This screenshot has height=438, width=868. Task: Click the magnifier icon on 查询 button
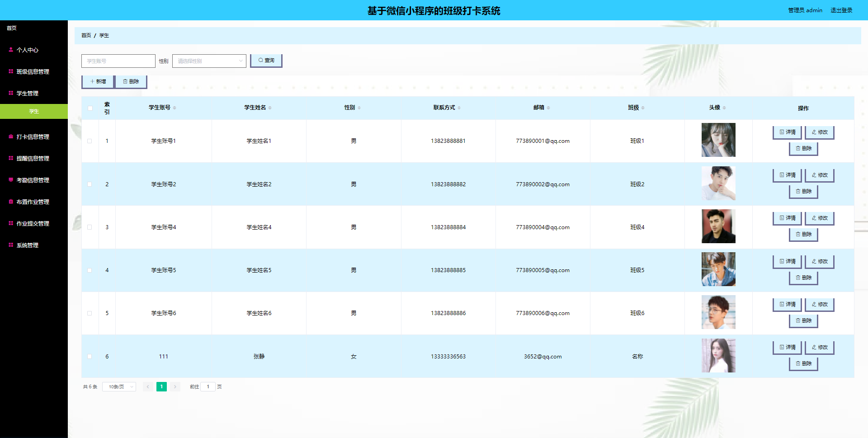pos(261,60)
